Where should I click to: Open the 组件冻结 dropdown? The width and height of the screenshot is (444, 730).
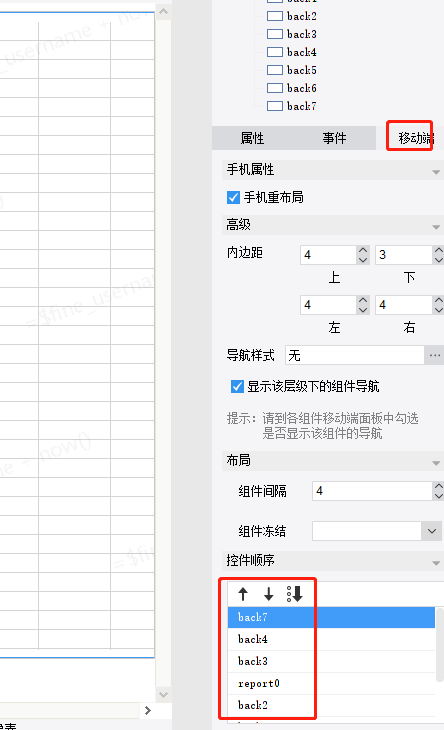[432, 531]
